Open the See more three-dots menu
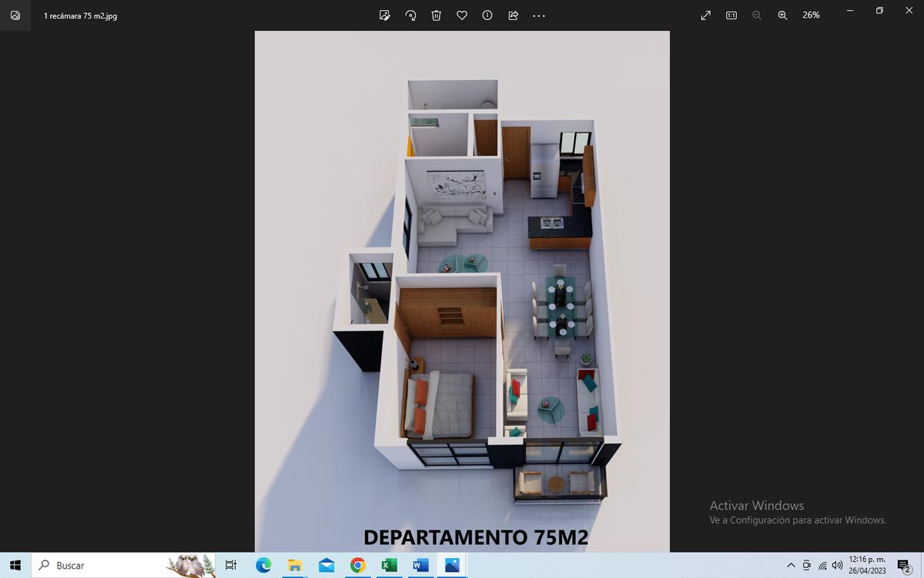This screenshot has height=578, width=924. 539,15
